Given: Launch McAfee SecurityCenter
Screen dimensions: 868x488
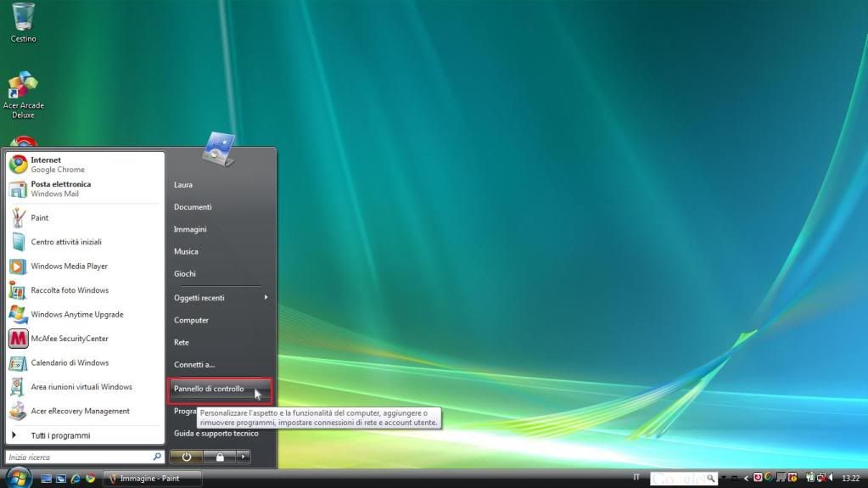Looking at the screenshot, I should pos(85,339).
